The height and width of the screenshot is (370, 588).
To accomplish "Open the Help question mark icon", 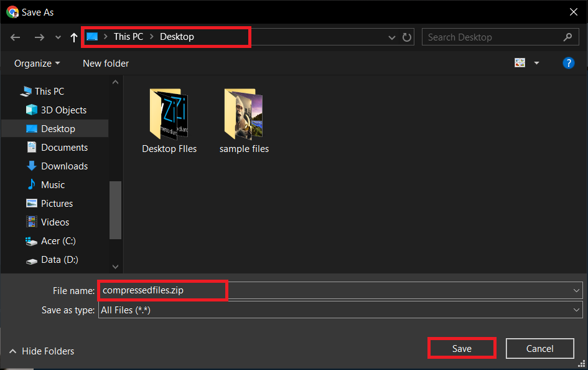I will [x=569, y=62].
